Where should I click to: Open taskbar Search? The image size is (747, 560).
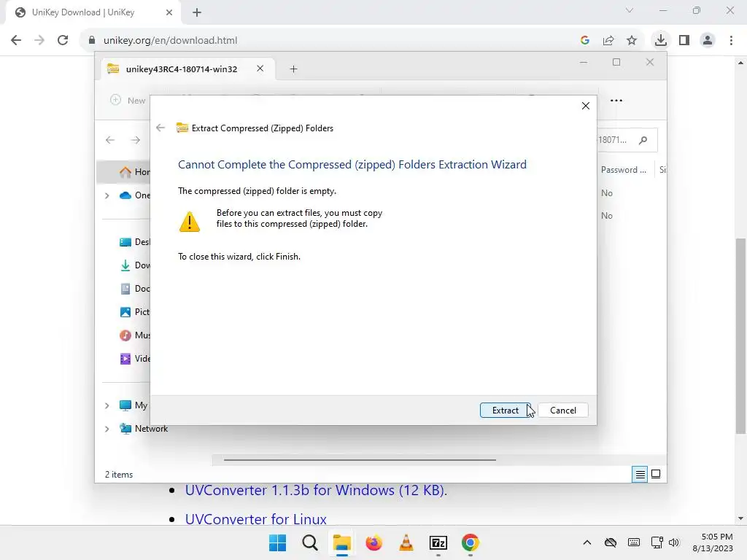click(309, 542)
